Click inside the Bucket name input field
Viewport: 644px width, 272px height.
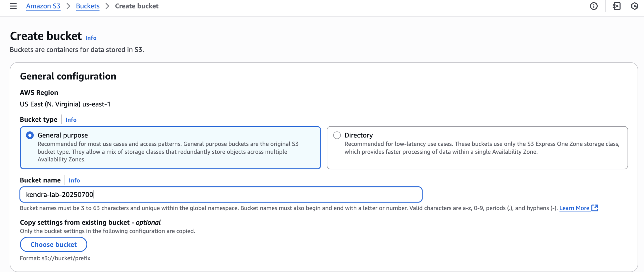click(x=221, y=194)
